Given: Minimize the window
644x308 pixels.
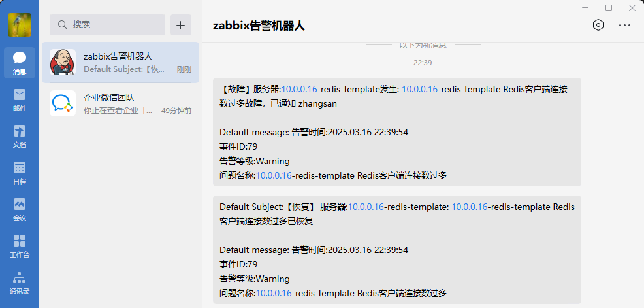Looking at the screenshot, I should (x=585, y=8).
